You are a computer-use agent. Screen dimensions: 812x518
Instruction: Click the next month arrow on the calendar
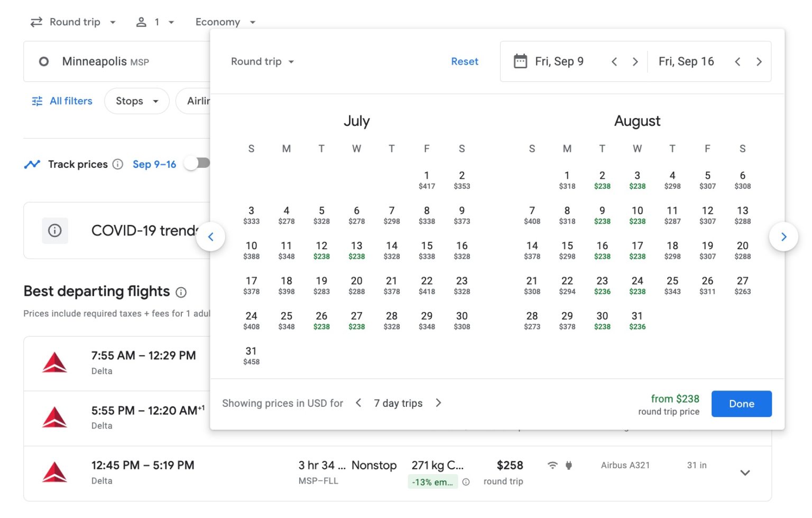pos(784,237)
